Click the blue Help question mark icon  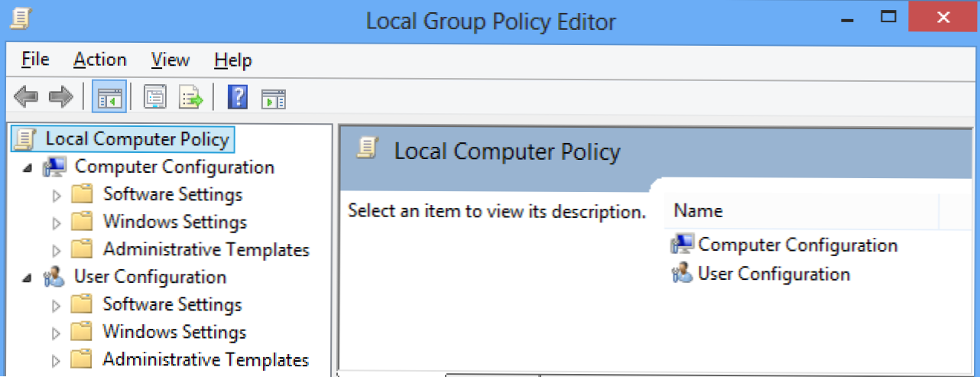[238, 98]
